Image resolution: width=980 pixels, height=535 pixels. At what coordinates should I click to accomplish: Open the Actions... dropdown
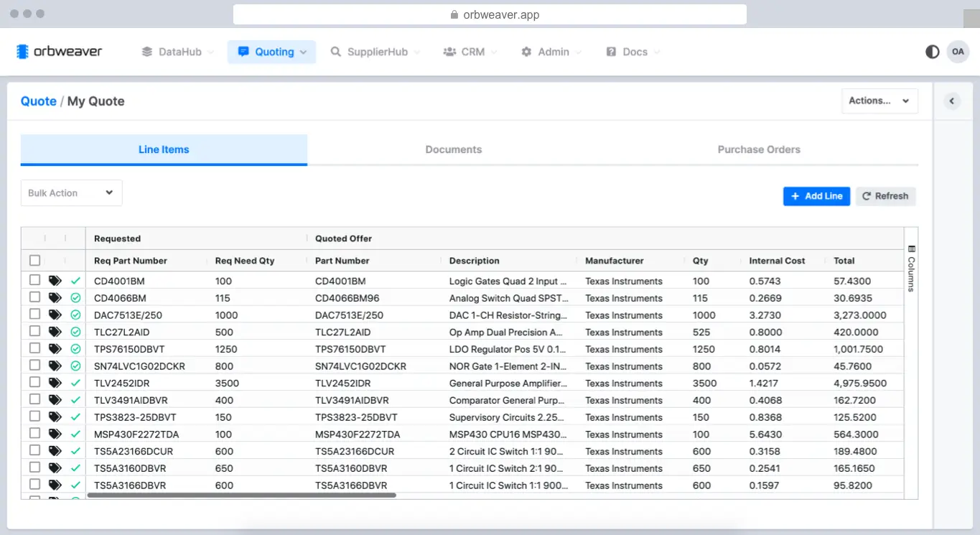(x=879, y=101)
